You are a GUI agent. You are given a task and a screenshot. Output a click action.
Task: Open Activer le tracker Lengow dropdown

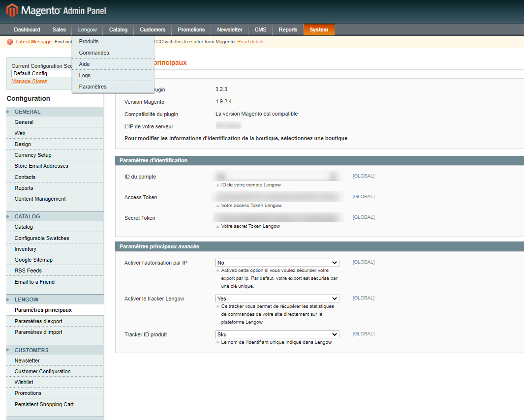tap(277, 299)
